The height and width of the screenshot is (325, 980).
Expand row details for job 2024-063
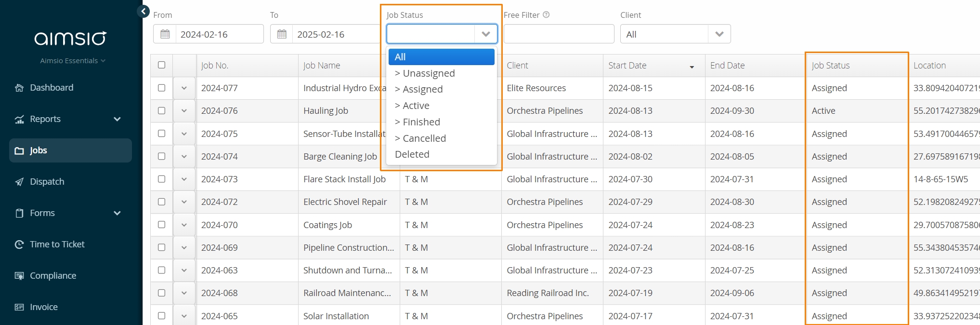(184, 271)
